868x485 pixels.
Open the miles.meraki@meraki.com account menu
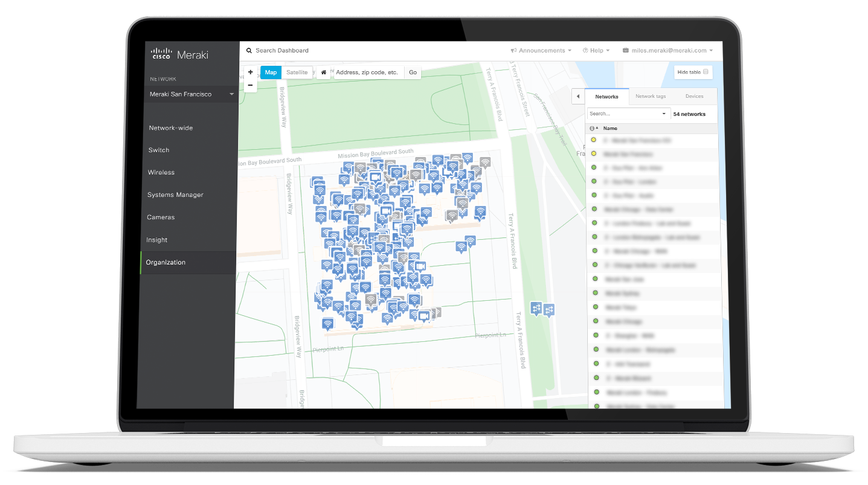click(x=667, y=51)
